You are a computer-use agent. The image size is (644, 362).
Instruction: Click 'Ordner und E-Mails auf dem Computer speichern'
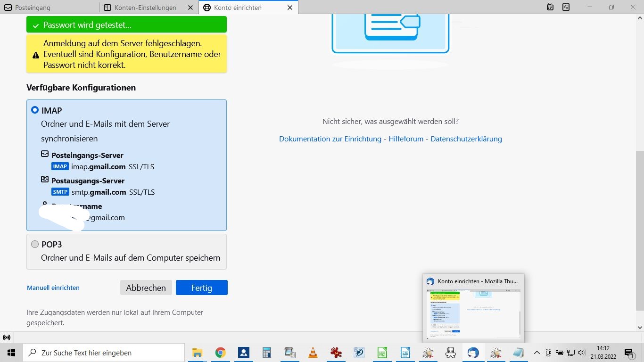tap(131, 258)
